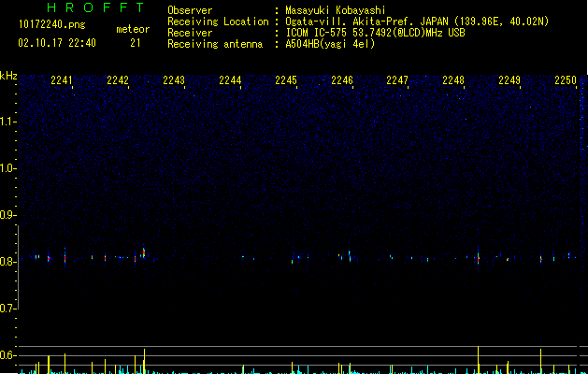Click the 2244 time marker
The image size is (588, 374).
point(230,80)
